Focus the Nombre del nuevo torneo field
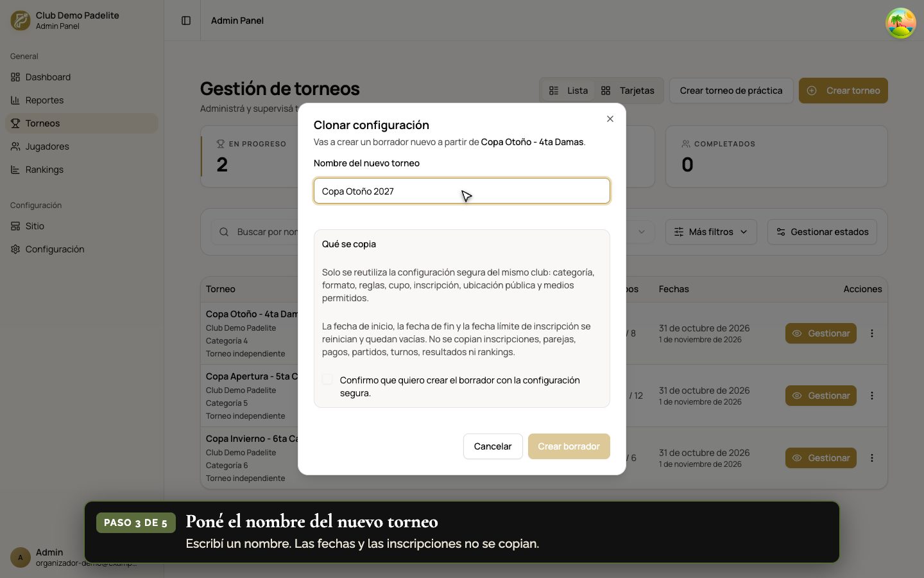The image size is (924, 578). (x=462, y=191)
